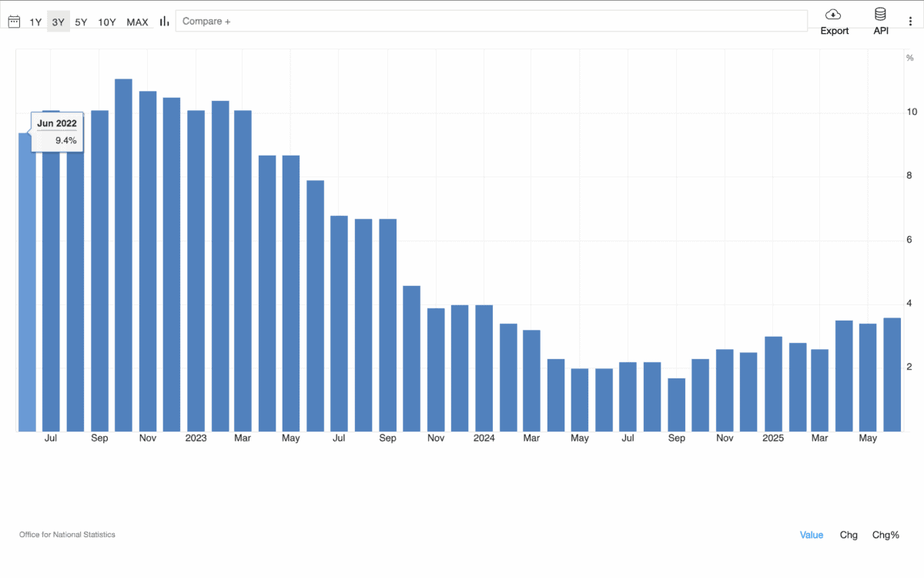Switch chart to 10Y range

(x=107, y=22)
